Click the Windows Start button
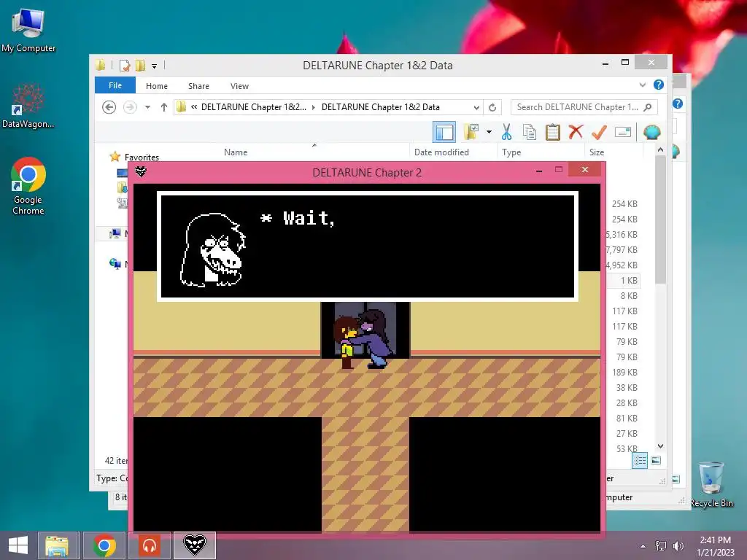747x560 pixels. (x=18, y=545)
